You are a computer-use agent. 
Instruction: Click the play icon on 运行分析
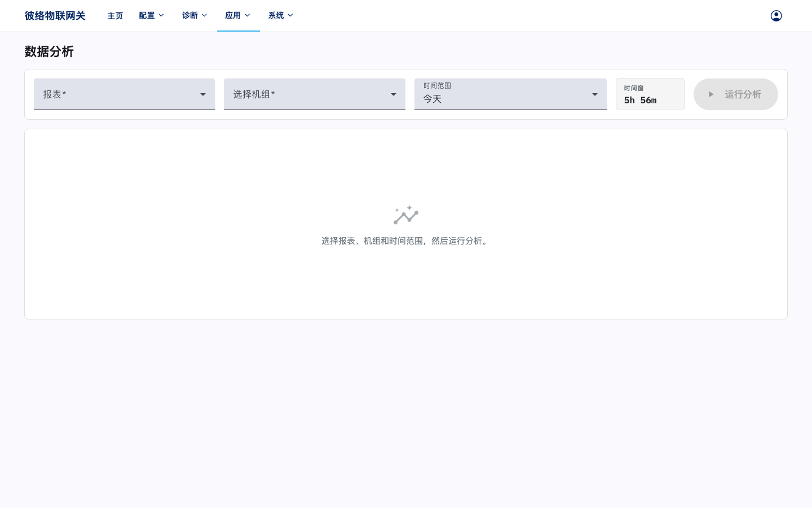point(711,94)
